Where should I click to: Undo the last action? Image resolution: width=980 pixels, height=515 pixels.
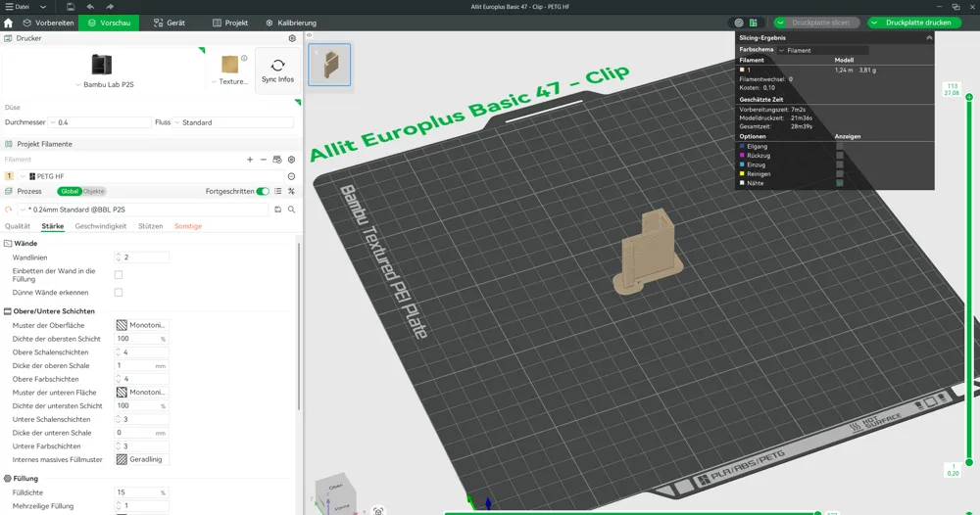click(90, 7)
